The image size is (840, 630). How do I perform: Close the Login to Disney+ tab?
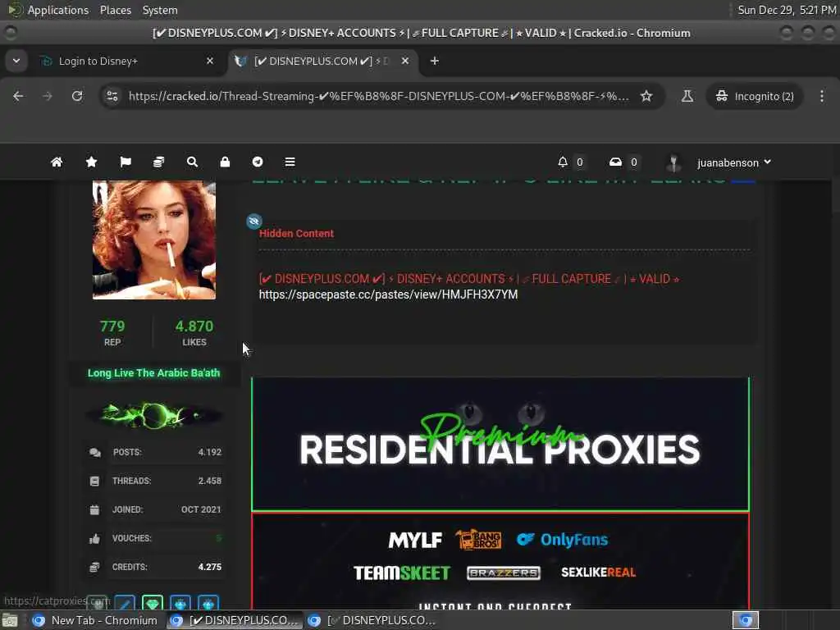(210, 61)
